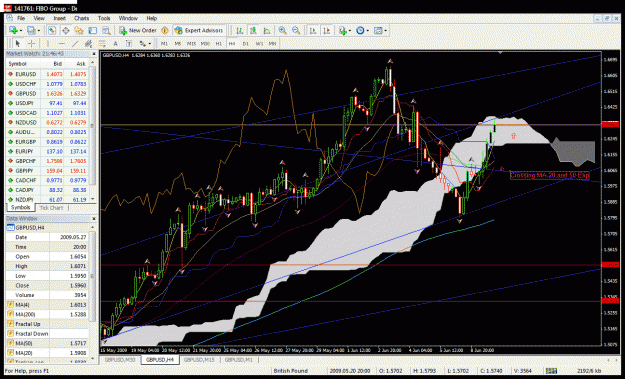625x379 pixels.
Task: Set timeframe to M5
Action: click(x=178, y=43)
